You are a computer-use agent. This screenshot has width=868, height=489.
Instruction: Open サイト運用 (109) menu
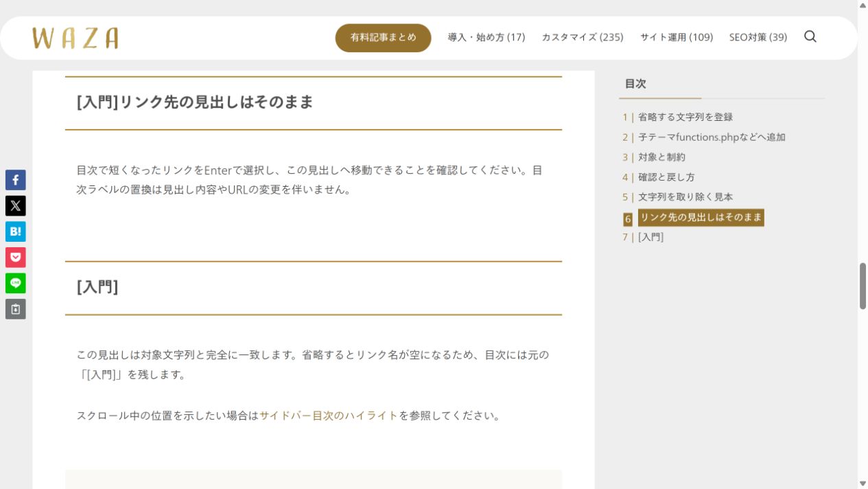pyautogui.click(x=677, y=38)
